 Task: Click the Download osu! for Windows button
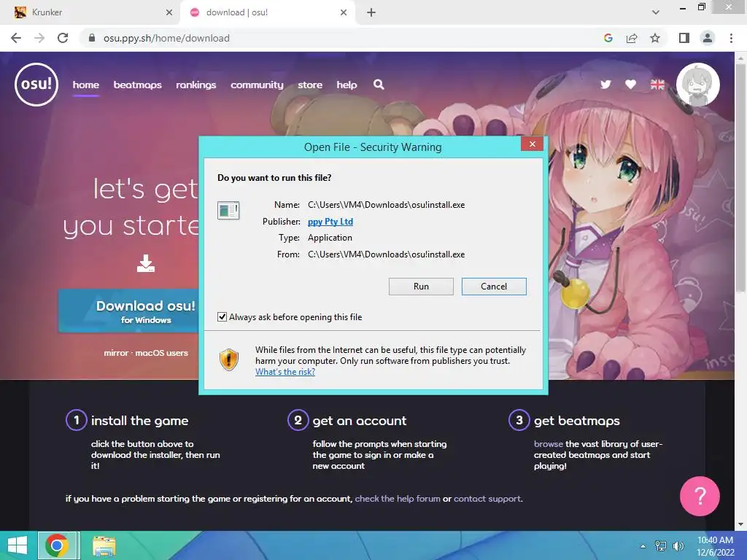coord(130,311)
